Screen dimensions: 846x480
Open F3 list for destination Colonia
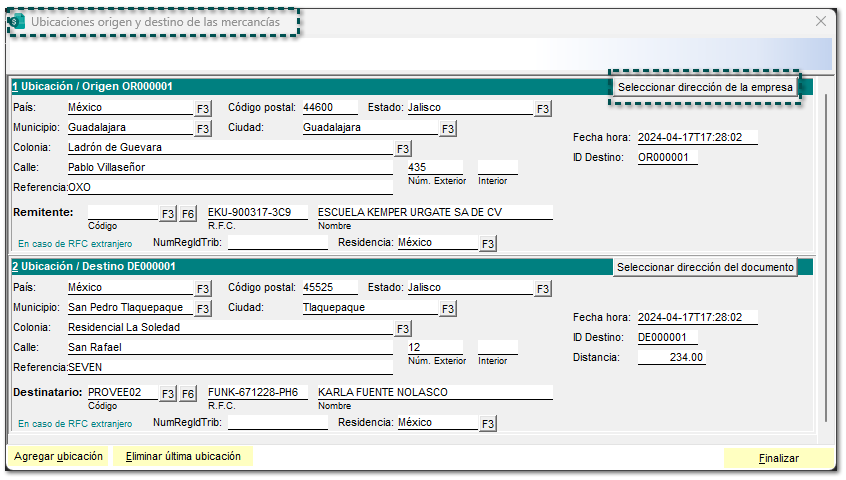click(403, 329)
